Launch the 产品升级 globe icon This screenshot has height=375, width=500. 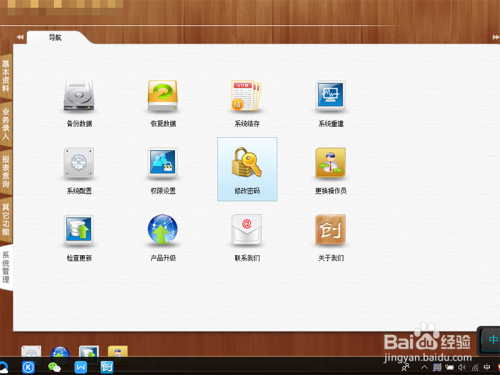pyautogui.click(x=163, y=229)
